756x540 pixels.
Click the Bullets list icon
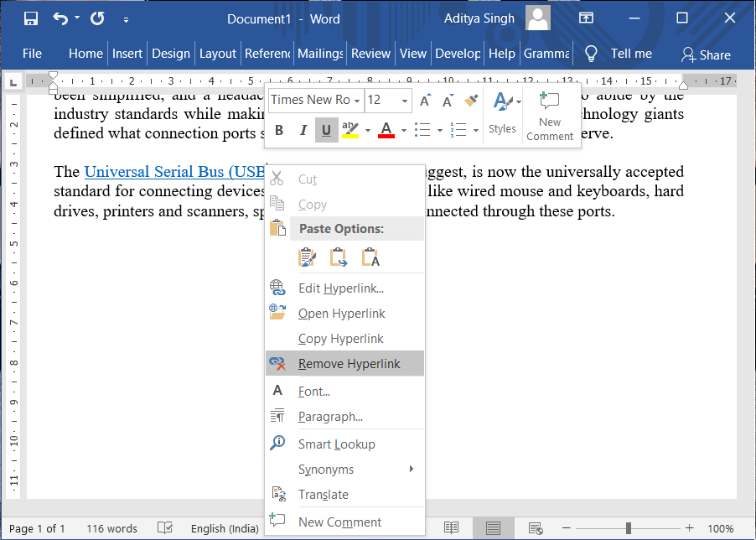(422, 130)
